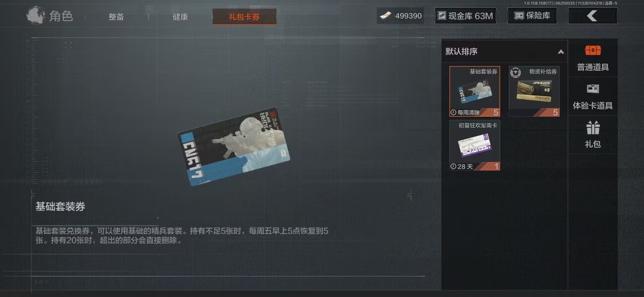The width and height of the screenshot is (644, 297).
Task: Click the 角色 globe logo icon
Action: coord(36,15)
